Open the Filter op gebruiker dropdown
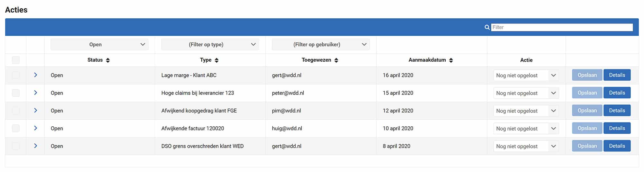The height and width of the screenshot is (172, 644). pos(321,44)
